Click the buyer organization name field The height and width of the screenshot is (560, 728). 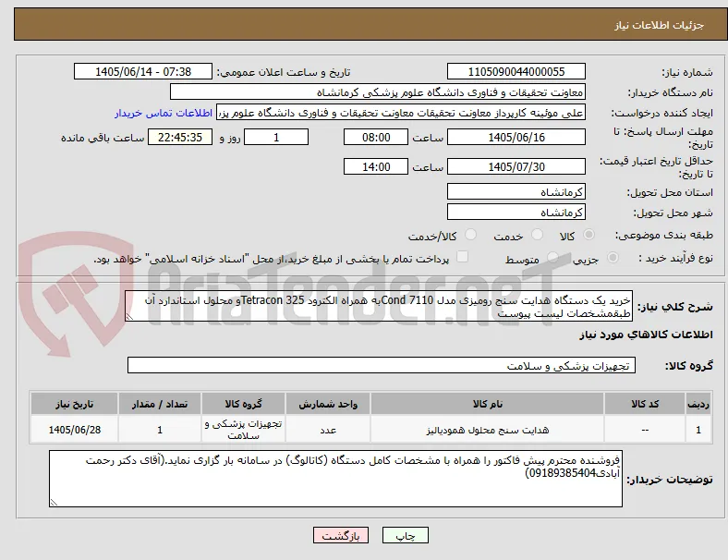tap(378, 91)
